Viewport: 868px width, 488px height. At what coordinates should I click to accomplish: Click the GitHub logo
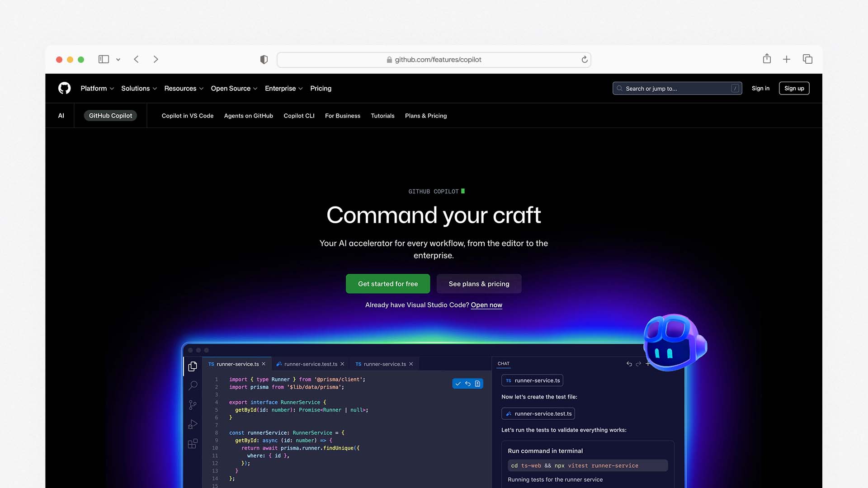coord(64,88)
